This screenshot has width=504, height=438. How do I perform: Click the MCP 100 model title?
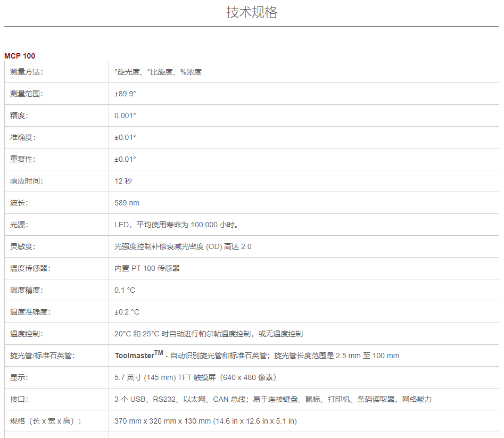(x=20, y=56)
